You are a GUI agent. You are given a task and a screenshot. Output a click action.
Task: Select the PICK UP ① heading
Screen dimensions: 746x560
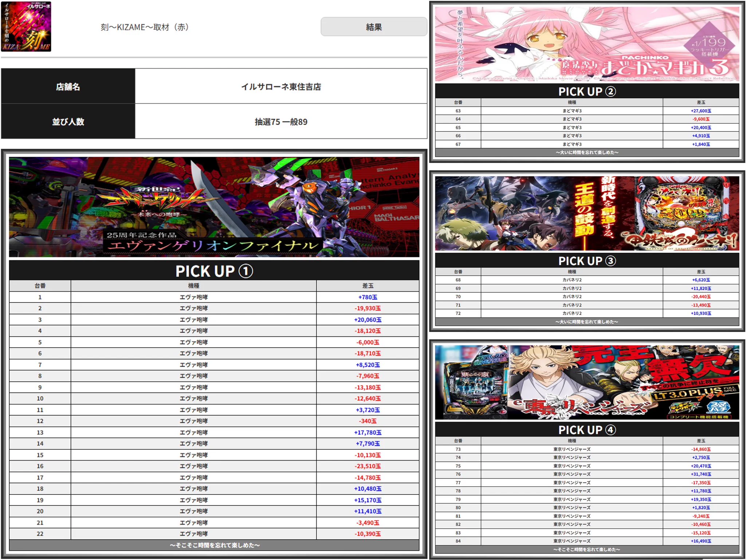214,271
